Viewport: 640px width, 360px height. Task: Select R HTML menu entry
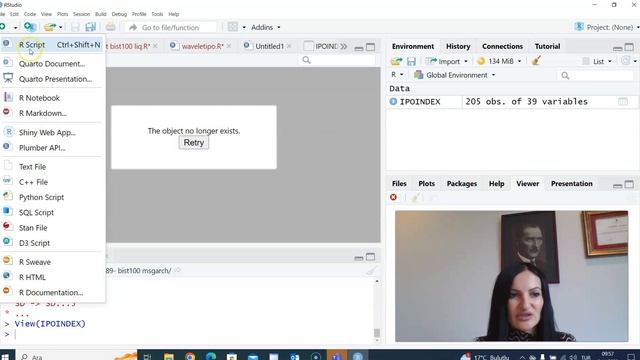click(51, 277)
